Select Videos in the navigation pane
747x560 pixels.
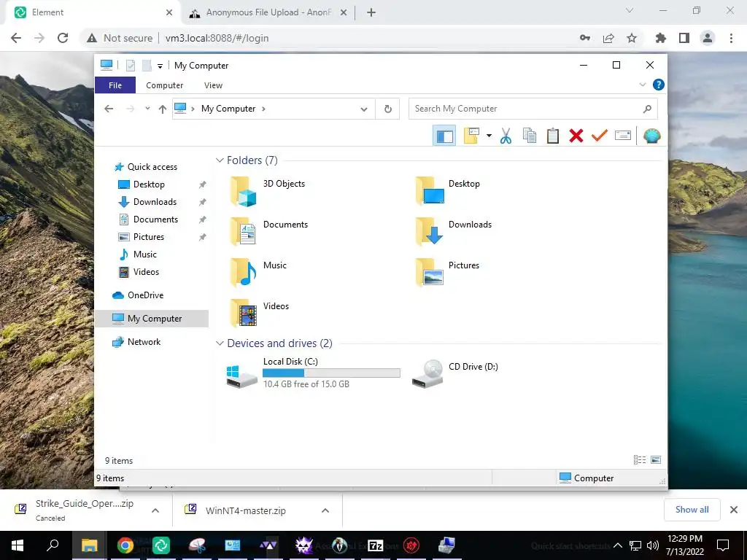pos(146,272)
